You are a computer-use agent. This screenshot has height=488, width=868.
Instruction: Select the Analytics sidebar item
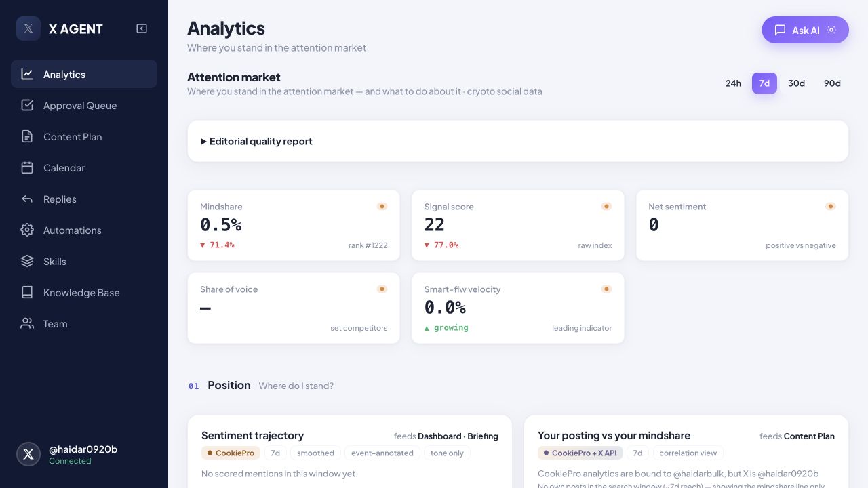point(84,75)
